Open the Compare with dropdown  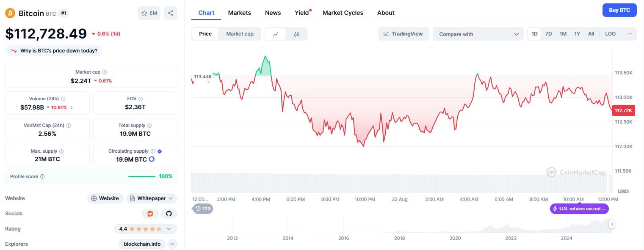(x=478, y=34)
